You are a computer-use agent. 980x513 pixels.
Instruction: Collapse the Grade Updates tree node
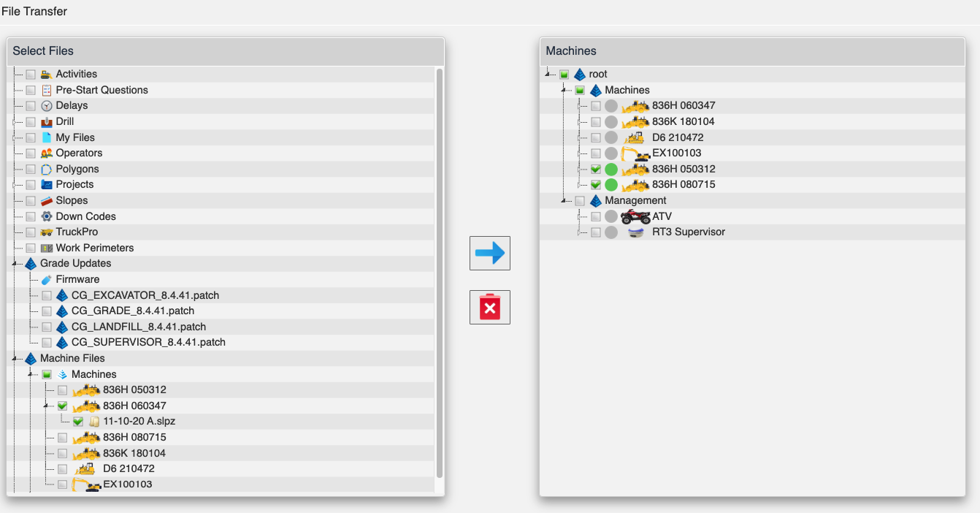15,264
